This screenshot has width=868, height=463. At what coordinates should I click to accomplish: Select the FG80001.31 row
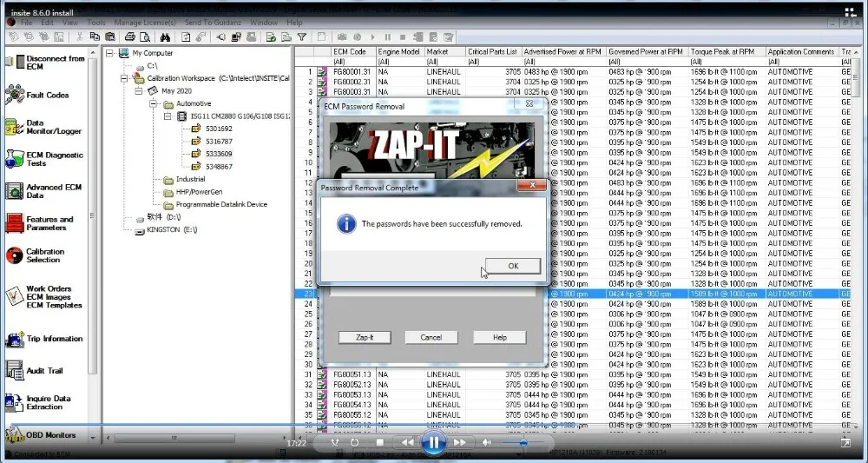tap(573, 72)
